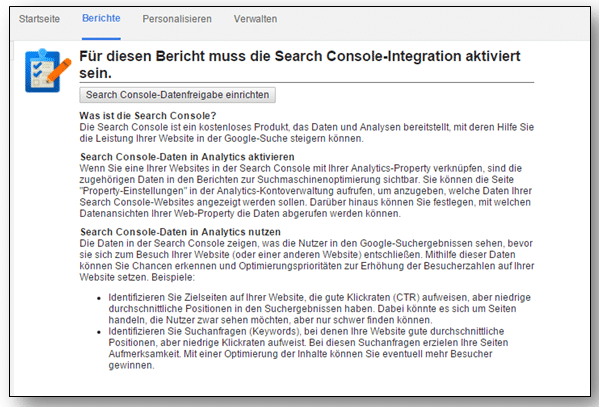This screenshot has height=407, width=599.
Task: Click heading 'Search Console-Daten in Analytics nutzen'
Action: 180,232
